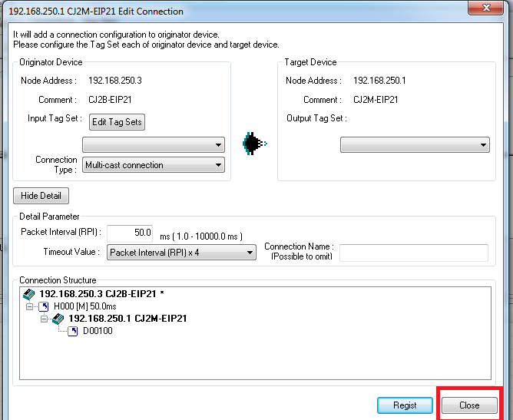Click the CJ2B-EIP21 device icon in the tree
Screen dimensions: 513x420
[x=28, y=294]
